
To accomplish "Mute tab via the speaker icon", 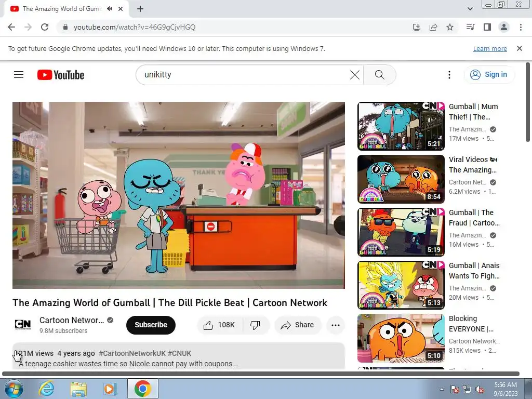I will pyautogui.click(x=109, y=9).
